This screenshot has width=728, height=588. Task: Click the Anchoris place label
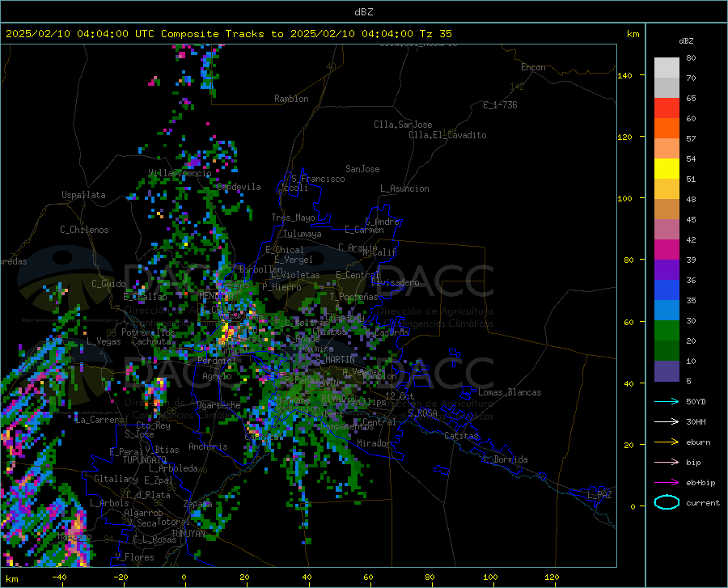pyautogui.click(x=208, y=446)
